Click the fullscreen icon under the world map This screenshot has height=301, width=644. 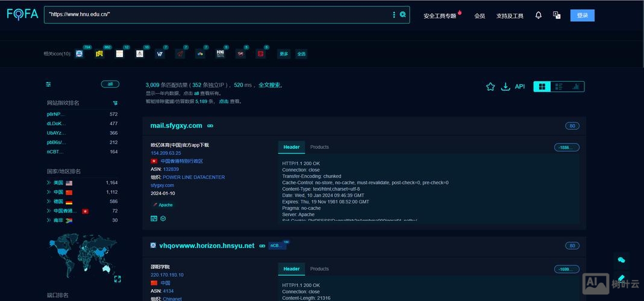117,279
